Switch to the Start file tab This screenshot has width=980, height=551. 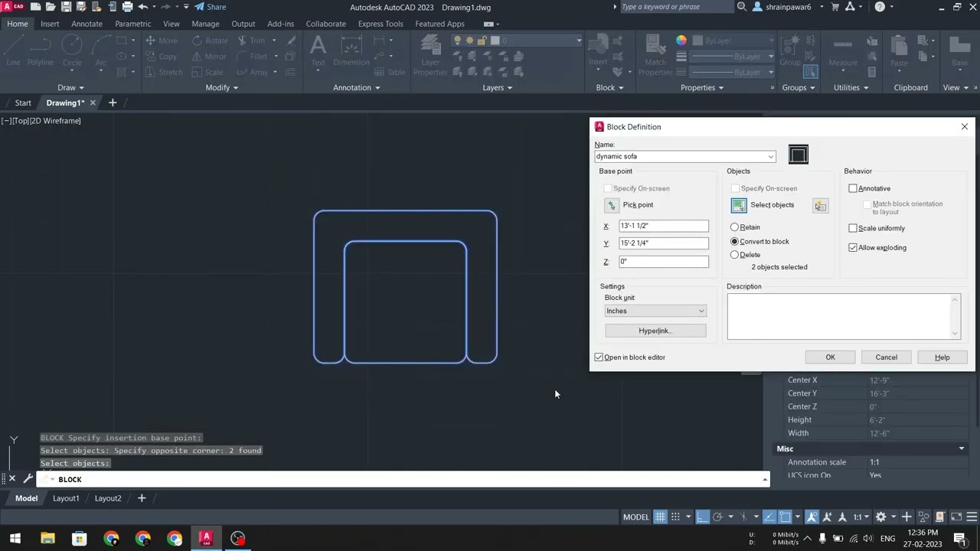(23, 103)
